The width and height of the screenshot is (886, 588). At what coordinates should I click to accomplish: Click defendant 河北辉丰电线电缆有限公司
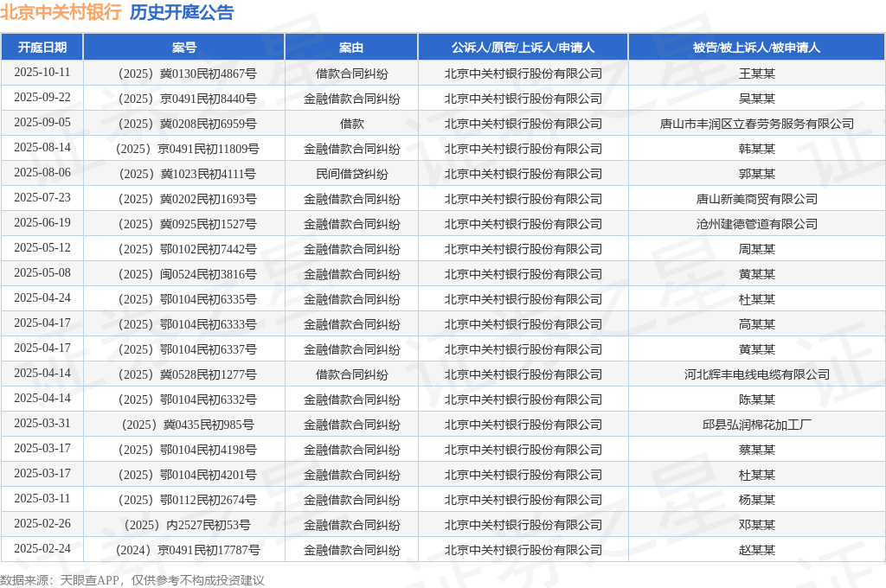click(756, 374)
